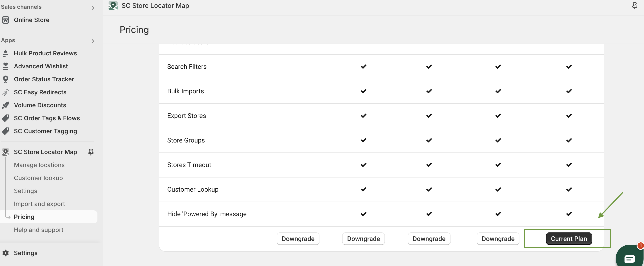Click the Hulk Product Reviews app icon
Screen dimensions: 644x266
6,53
